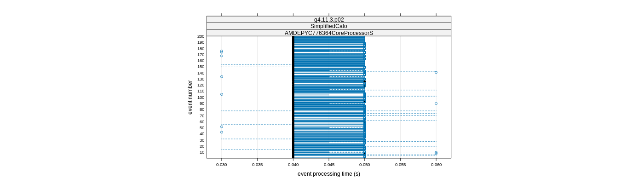Screen dimensions: 644x184
Task: Click the y-axis tick label 50
Action: [x=202, y=128]
